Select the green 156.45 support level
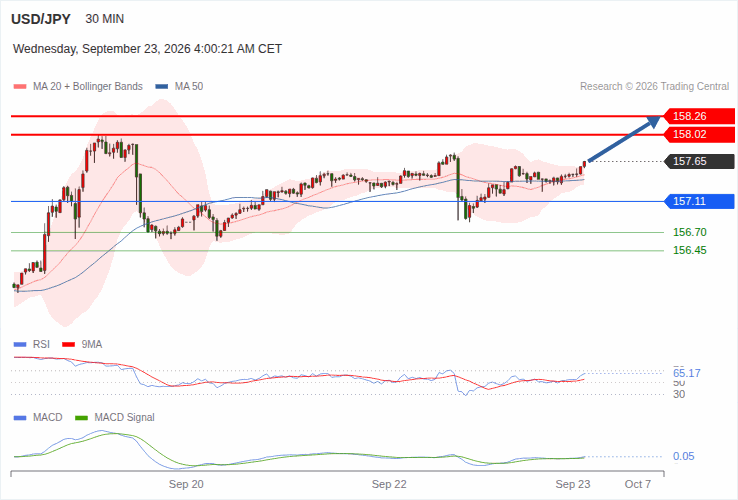The image size is (738, 500). click(690, 250)
